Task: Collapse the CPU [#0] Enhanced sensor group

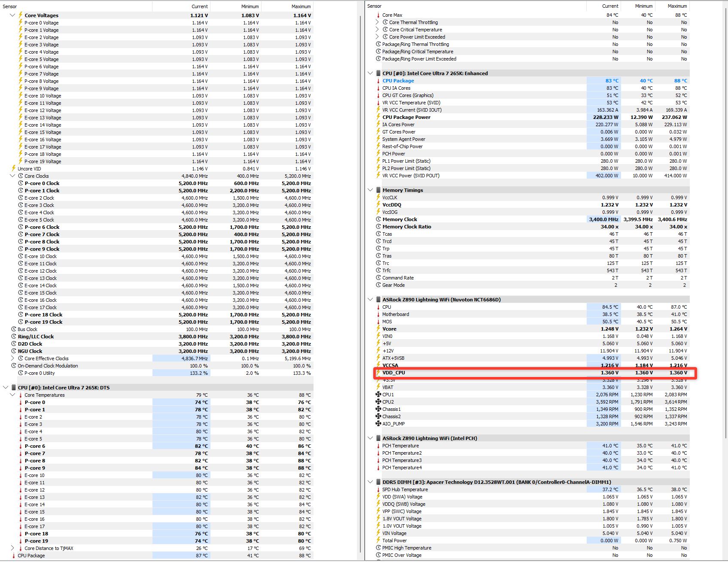Action: [x=370, y=73]
